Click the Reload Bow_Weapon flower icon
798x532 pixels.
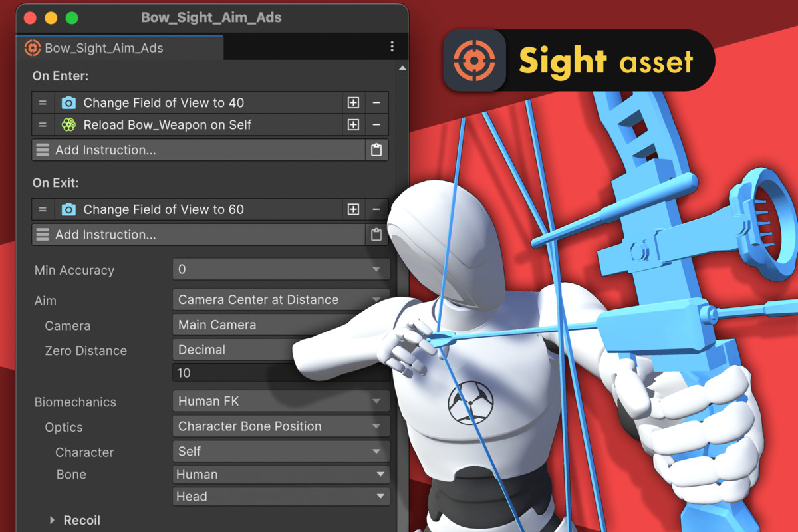[68, 125]
